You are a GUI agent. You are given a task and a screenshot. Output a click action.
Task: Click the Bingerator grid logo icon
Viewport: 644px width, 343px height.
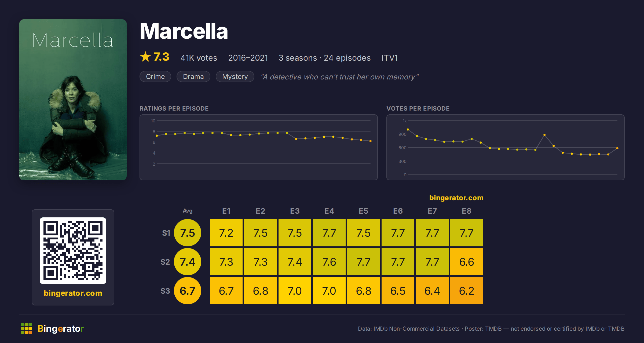[x=26, y=329]
